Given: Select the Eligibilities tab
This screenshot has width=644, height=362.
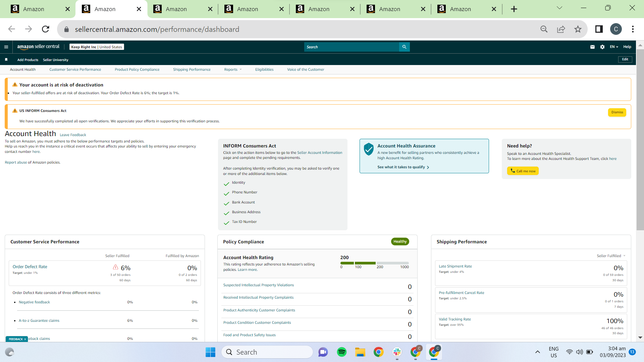Looking at the screenshot, I should pos(264,70).
